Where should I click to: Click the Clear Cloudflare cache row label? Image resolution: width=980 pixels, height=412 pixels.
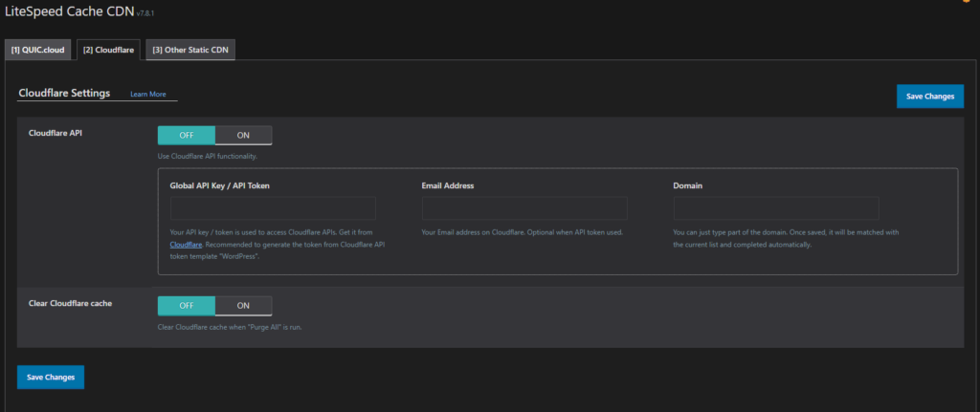tap(71, 303)
